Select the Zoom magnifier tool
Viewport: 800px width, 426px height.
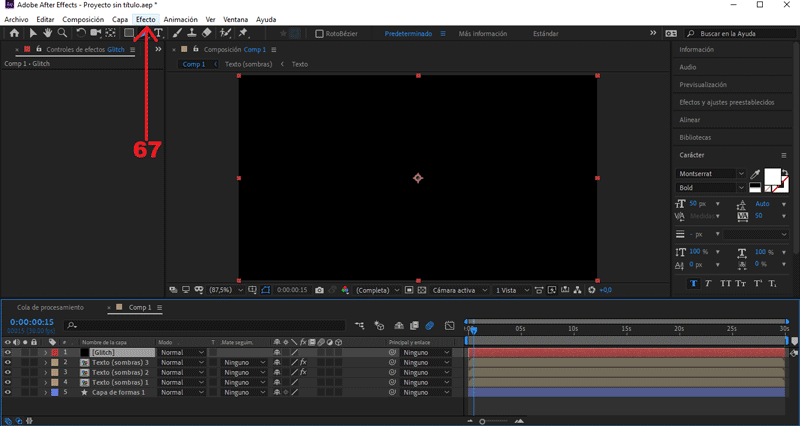coord(62,33)
